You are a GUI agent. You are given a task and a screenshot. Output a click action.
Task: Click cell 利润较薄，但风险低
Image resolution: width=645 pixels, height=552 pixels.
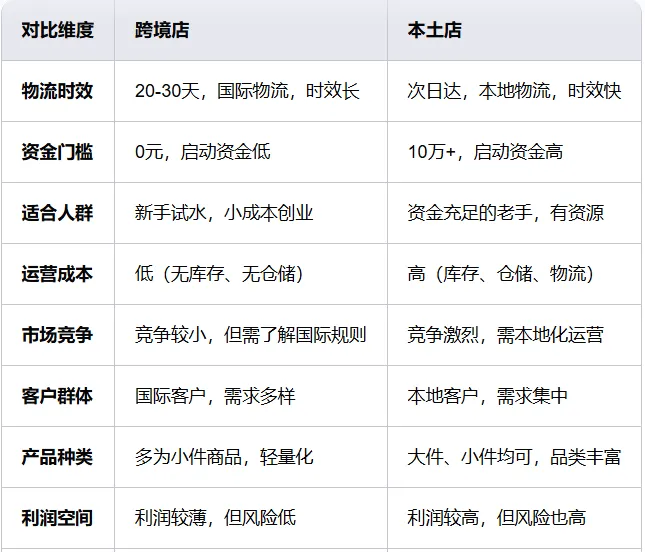tap(251, 518)
